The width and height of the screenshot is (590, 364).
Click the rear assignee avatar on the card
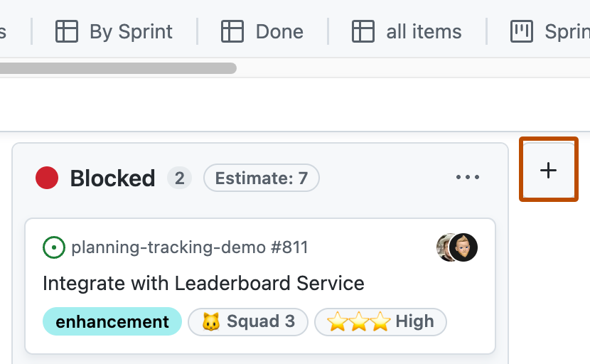[x=444, y=247]
